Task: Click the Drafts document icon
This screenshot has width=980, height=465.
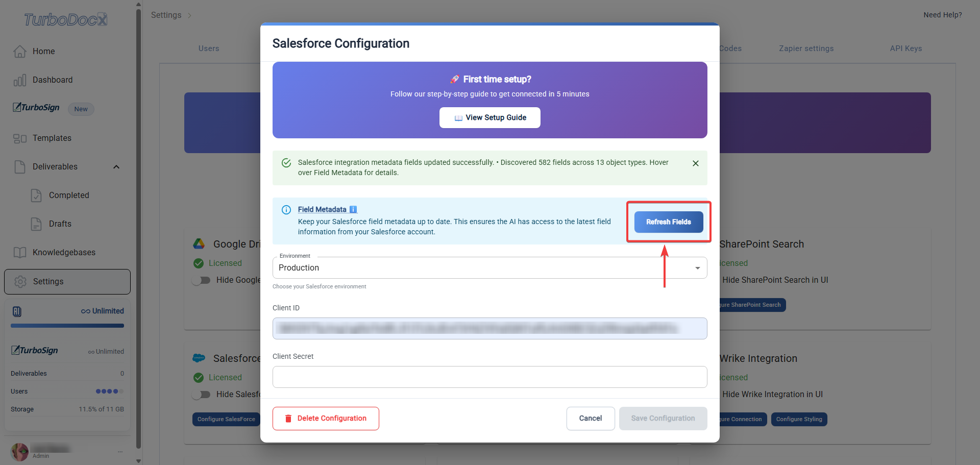Action: [x=36, y=224]
